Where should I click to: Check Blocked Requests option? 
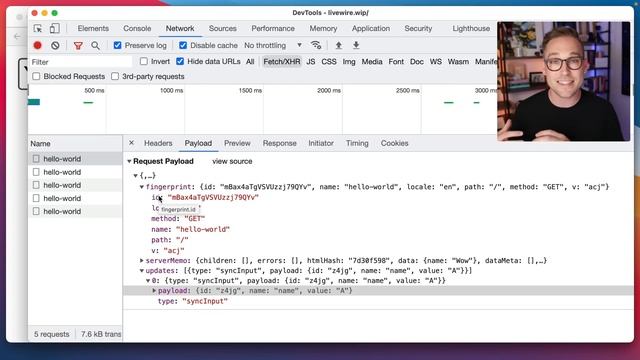click(36, 76)
